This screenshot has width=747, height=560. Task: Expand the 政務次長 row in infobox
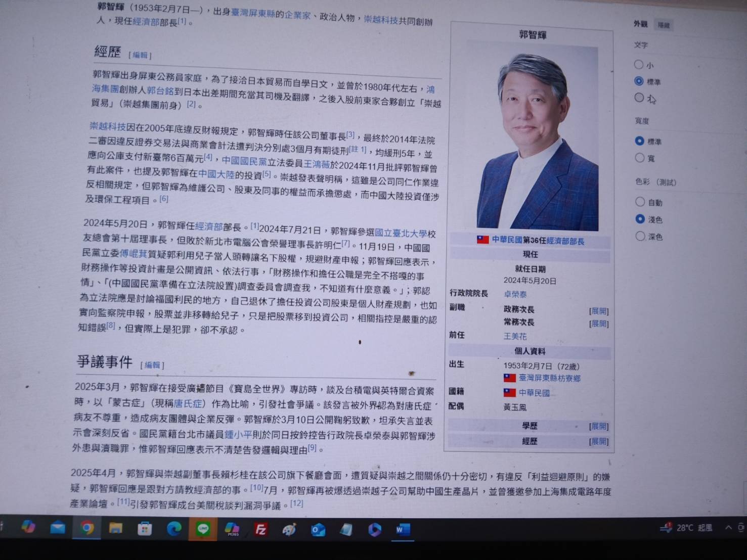[x=599, y=311]
